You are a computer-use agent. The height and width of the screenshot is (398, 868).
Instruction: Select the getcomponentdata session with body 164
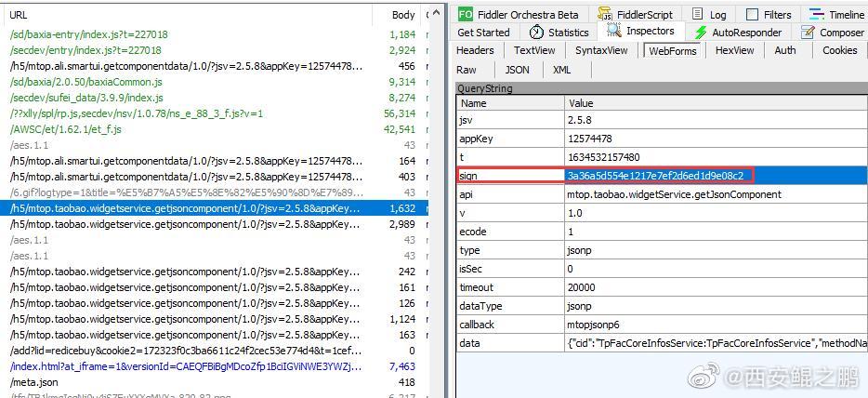click(x=215, y=161)
